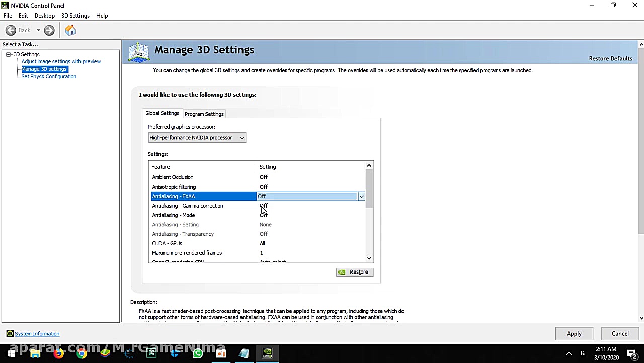Select the Maximum pre-rendered frames row
This screenshot has width=644, height=363.
click(258, 253)
